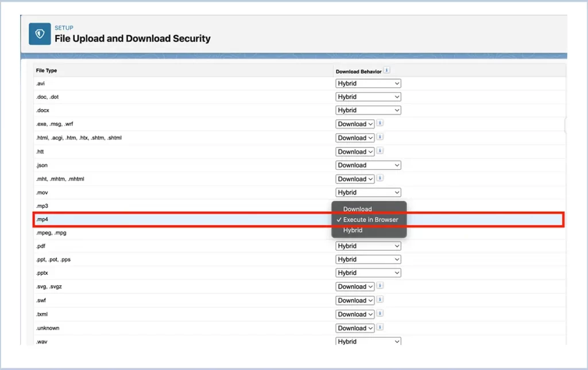Image resolution: width=588 pixels, height=370 pixels.
Task: Click the .pdf file type cell
Action: pos(41,246)
